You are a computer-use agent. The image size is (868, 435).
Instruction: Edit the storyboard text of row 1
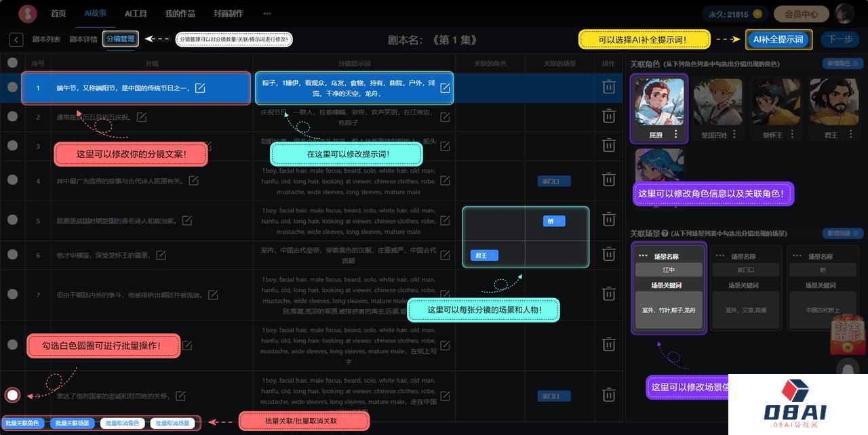coord(200,88)
